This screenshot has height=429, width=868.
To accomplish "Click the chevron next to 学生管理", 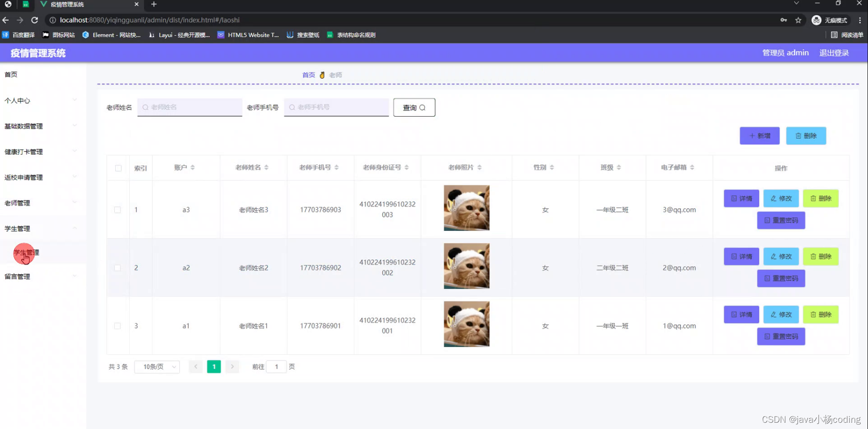I will (x=75, y=228).
